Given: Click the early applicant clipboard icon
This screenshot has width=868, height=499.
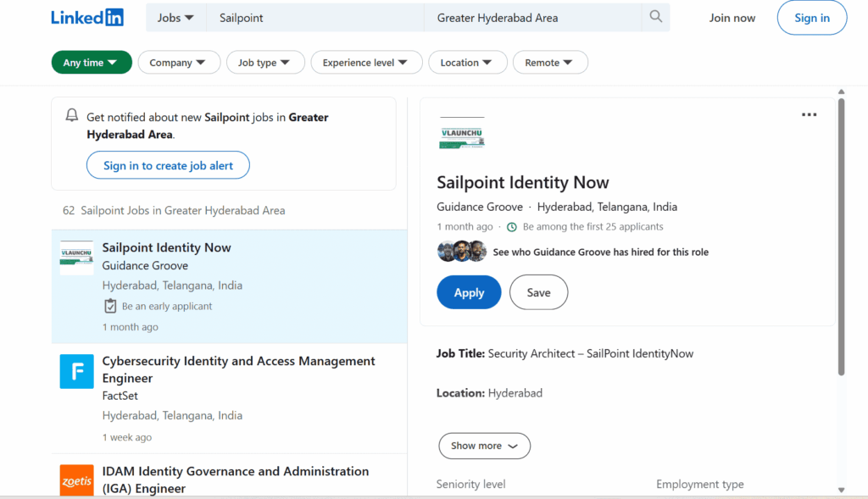Looking at the screenshot, I should [110, 306].
